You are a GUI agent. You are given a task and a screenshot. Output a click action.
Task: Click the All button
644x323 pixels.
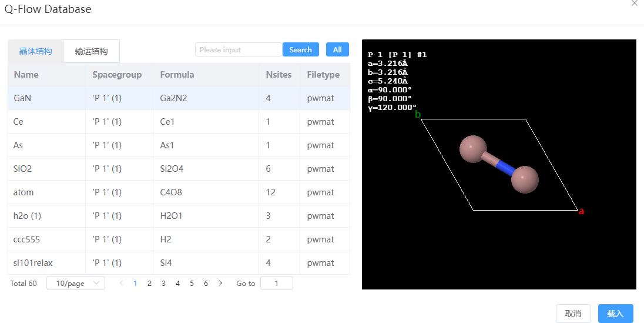337,50
